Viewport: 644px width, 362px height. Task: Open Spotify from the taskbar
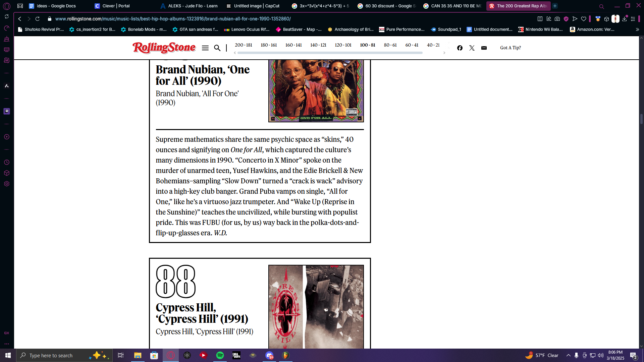(x=220, y=355)
